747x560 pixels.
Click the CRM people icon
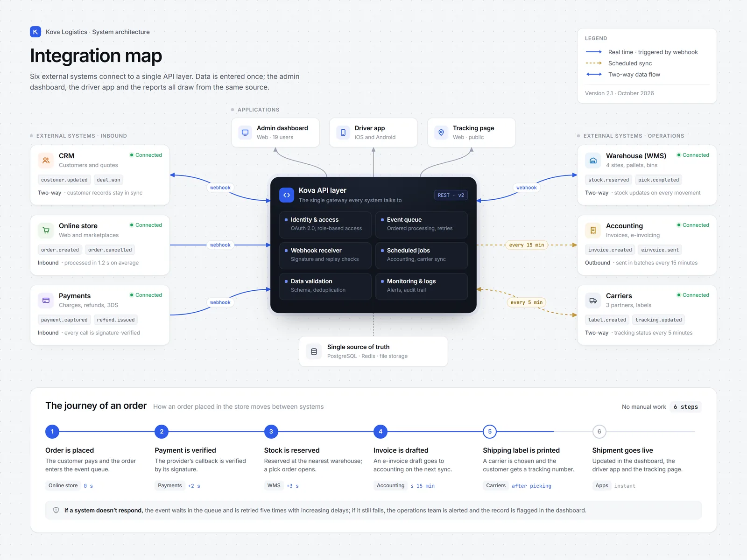click(46, 161)
